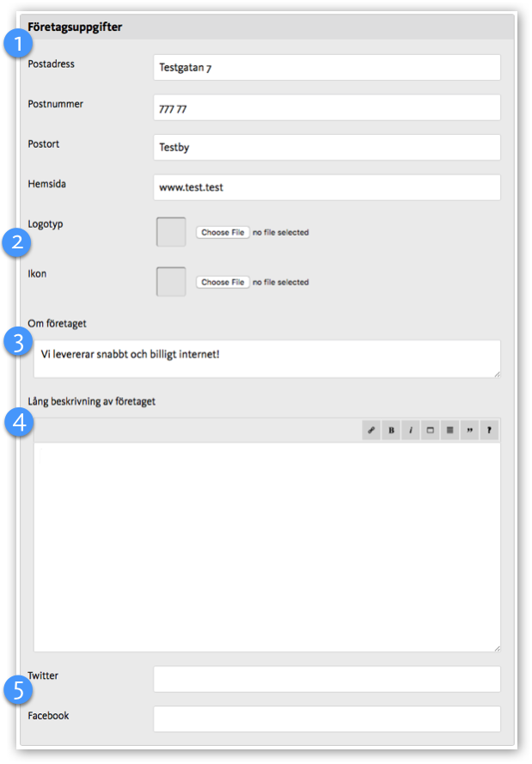The width and height of the screenshot is (532, 764).
Task: Click the insert link icon in editor toolbar
Action: [x=371, y=431]
